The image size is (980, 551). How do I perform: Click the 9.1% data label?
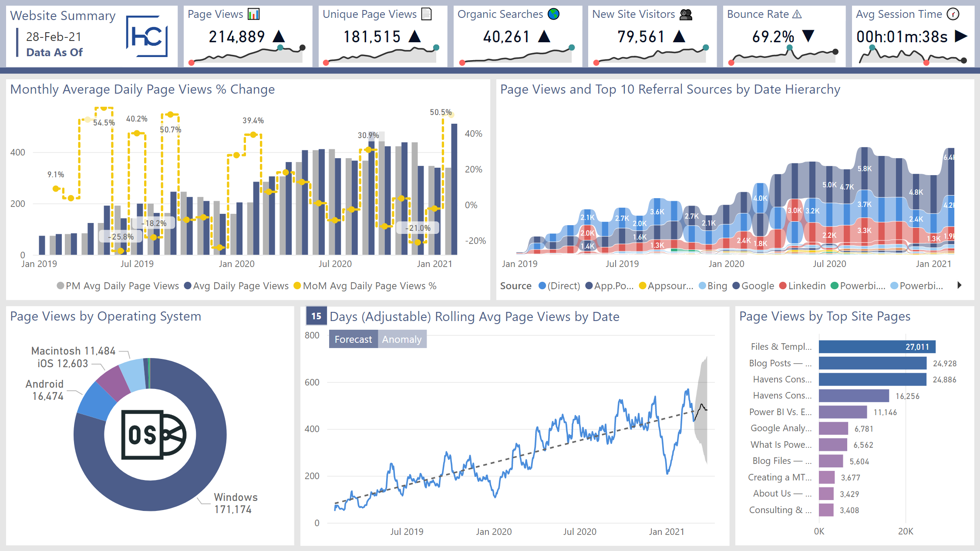[x=56, y=175]
